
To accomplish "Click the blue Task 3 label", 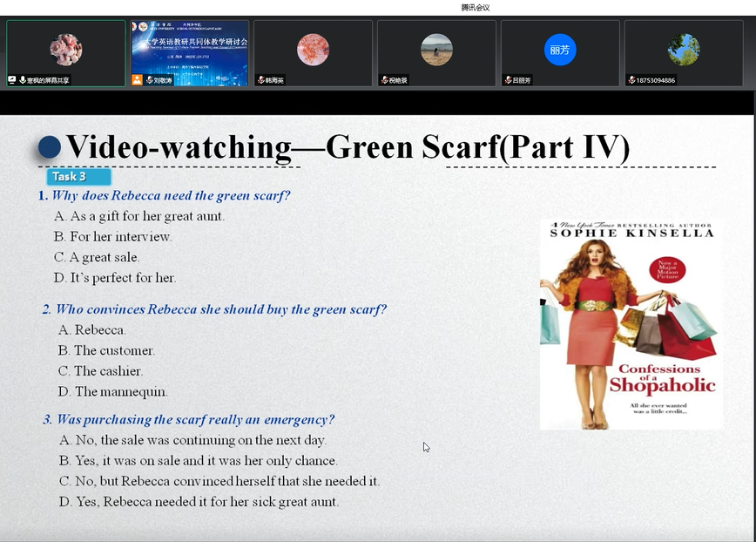I will point(78,177).
